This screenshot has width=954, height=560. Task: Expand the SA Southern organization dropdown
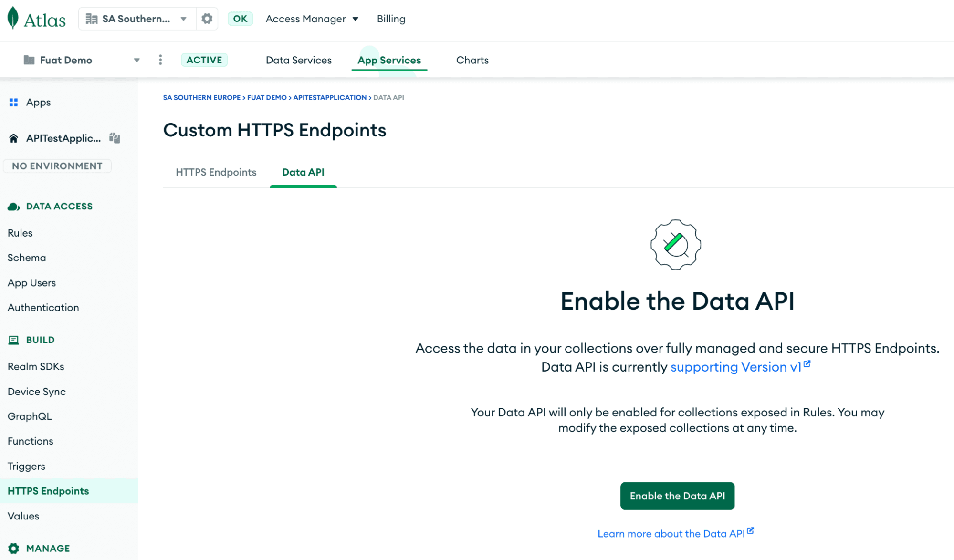click(x=183, y=19)
